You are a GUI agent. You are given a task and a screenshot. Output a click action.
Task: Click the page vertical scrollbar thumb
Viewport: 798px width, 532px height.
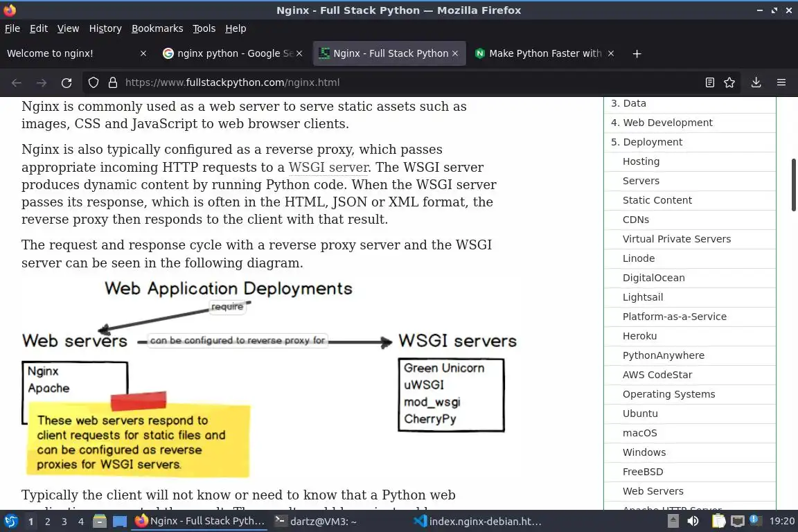point(793,185)
